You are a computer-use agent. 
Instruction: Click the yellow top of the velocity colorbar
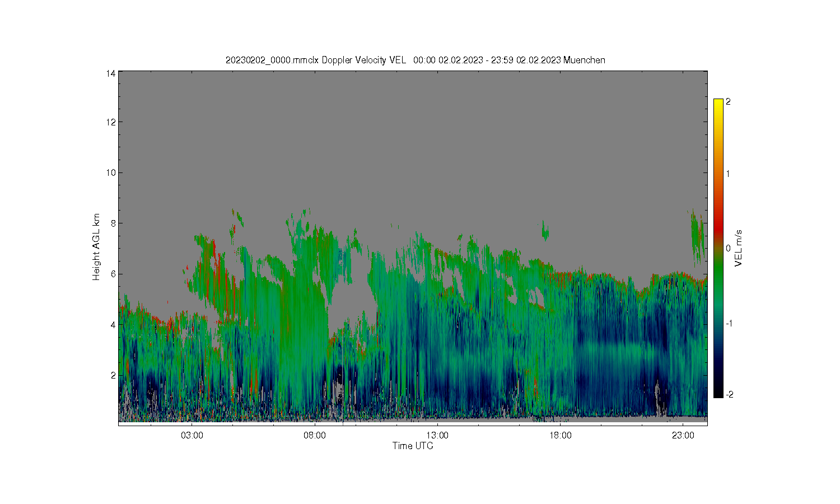[x=718, y=102]
